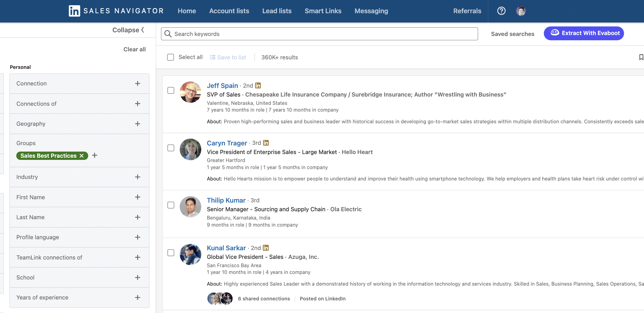Open Thilip Kumar's profile photo

click(x=190, y=207)
